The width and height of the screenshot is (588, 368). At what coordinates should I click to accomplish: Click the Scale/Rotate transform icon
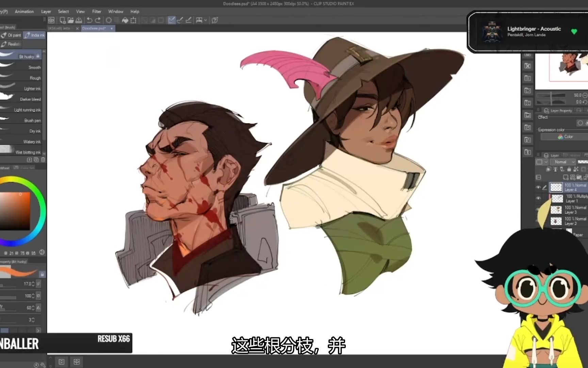(133, 20)
